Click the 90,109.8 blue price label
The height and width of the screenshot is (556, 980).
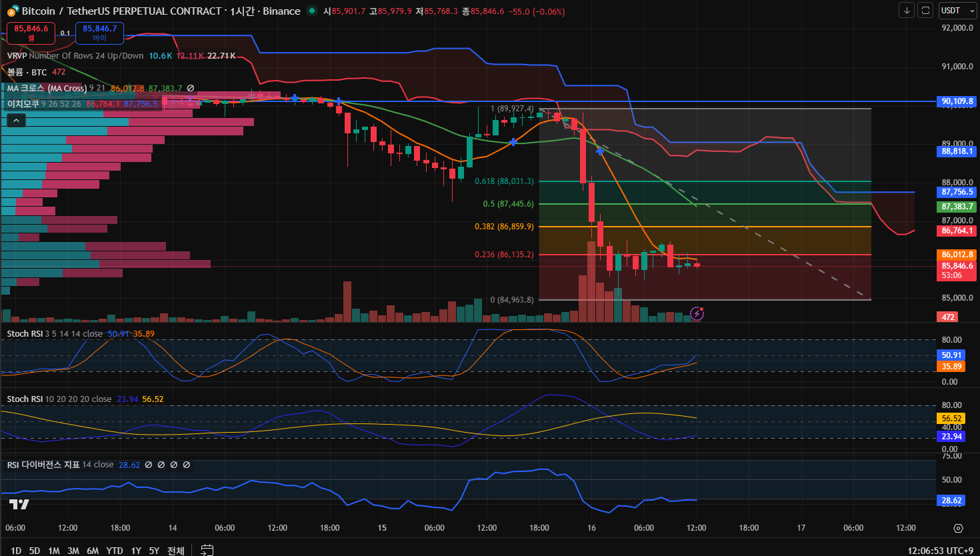957,101
